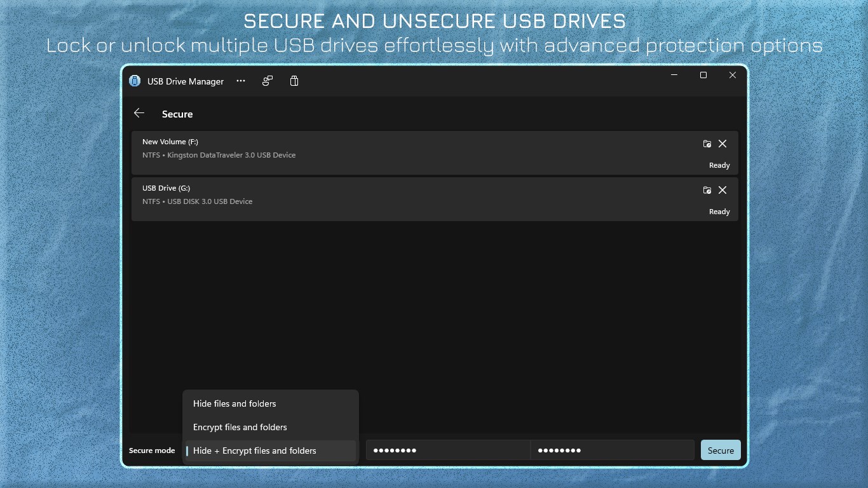Browse folder icon for New Volume (F:)
Image resolution: width=868 pixels, height=488 pixels.
click(707, 144)
